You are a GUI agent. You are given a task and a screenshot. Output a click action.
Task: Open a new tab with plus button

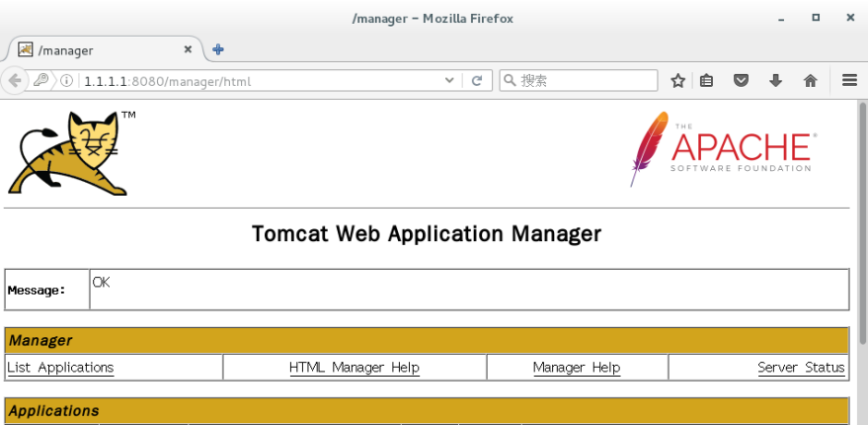218,49
